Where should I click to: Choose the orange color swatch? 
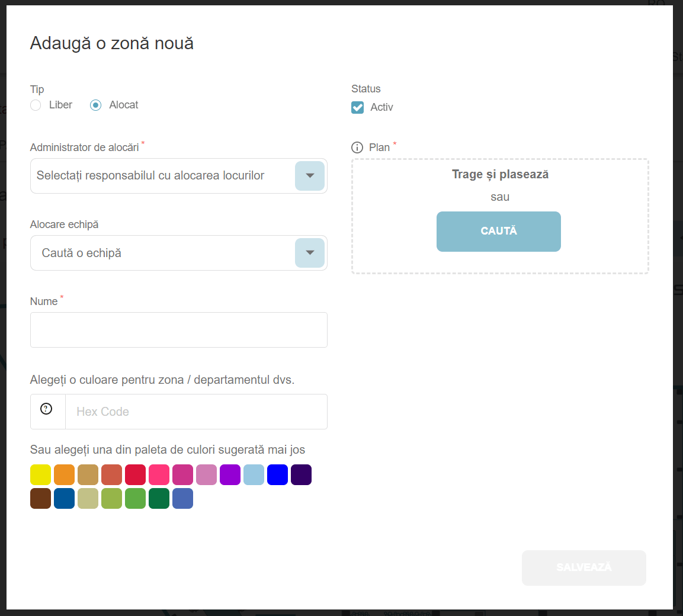[65, 475]
